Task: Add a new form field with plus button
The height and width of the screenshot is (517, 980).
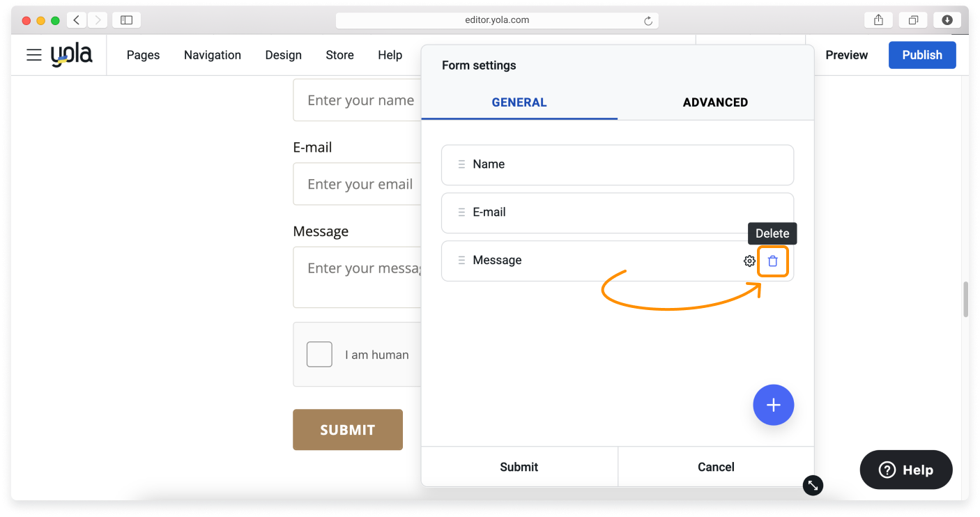Action: (x=773, y=405)
